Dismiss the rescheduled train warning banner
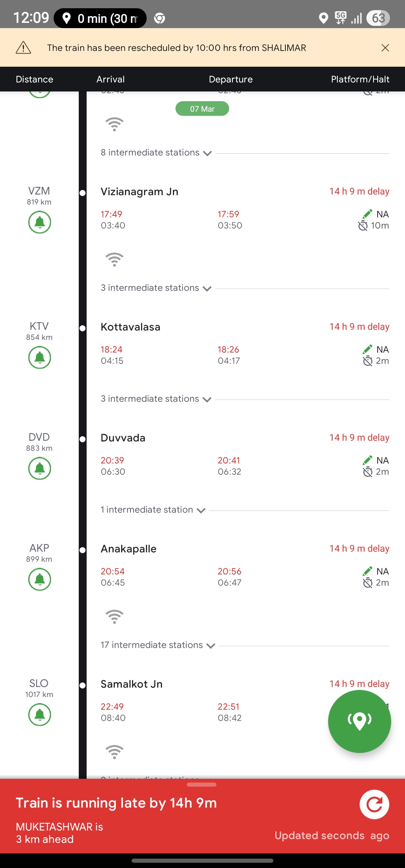 [x=385, y=48]
